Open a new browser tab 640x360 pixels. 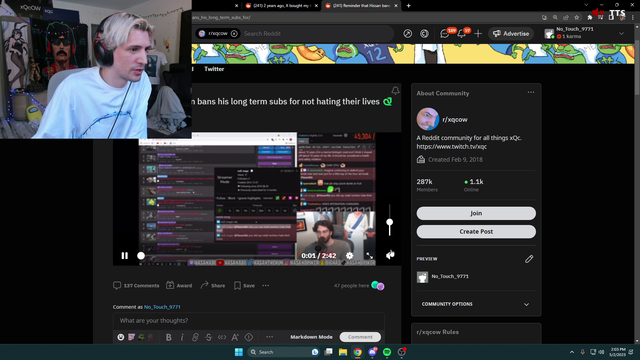[408, 6]
